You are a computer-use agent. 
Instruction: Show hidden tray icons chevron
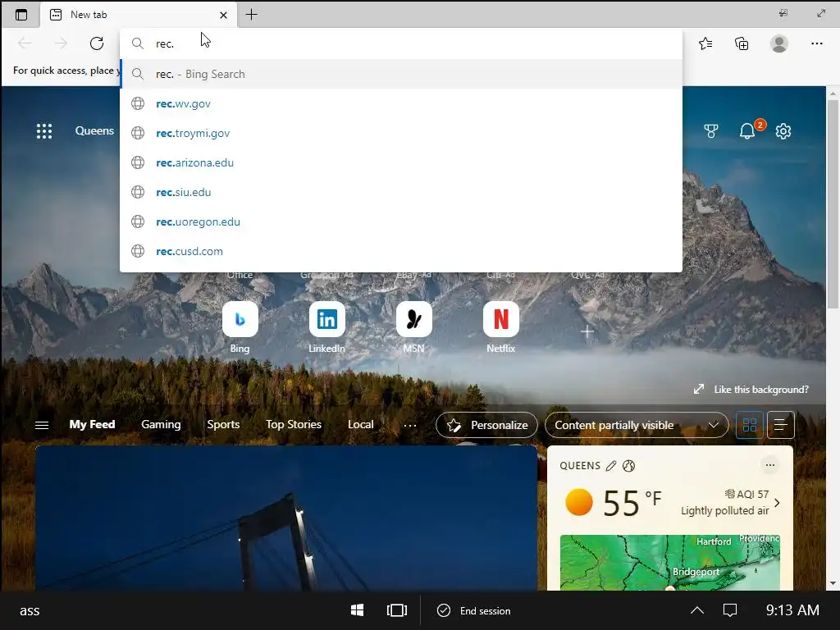click(697, 610)
